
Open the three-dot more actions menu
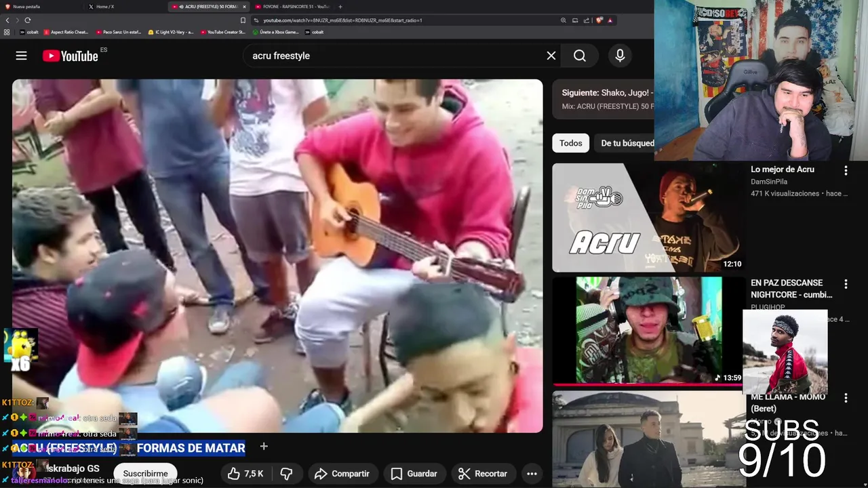(532, 474)
